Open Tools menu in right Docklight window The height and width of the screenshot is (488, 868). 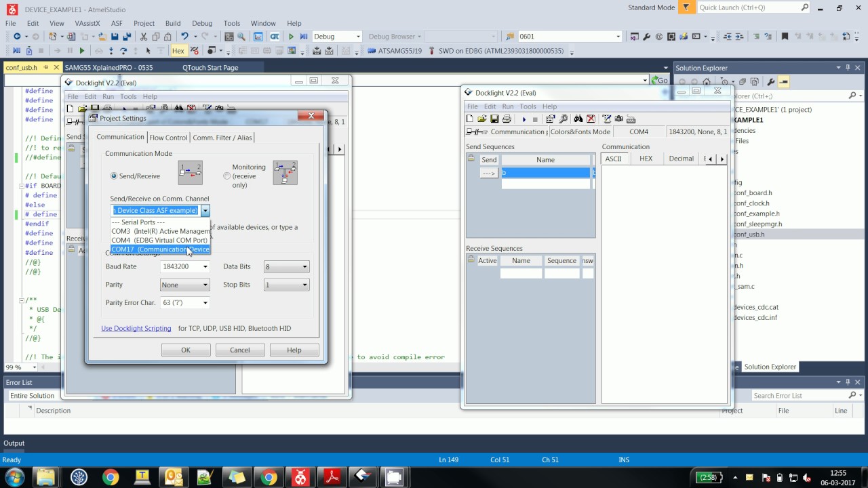pos(528,106)
